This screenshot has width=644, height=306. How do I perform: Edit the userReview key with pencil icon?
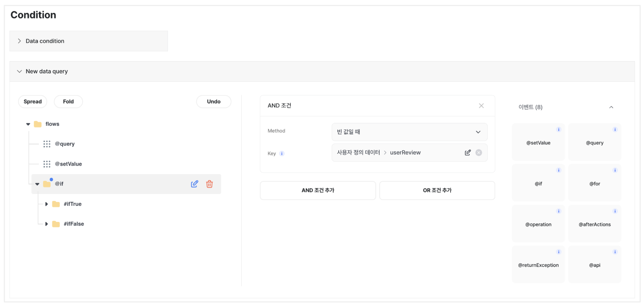pyautogui.click(x=468, y=153)
